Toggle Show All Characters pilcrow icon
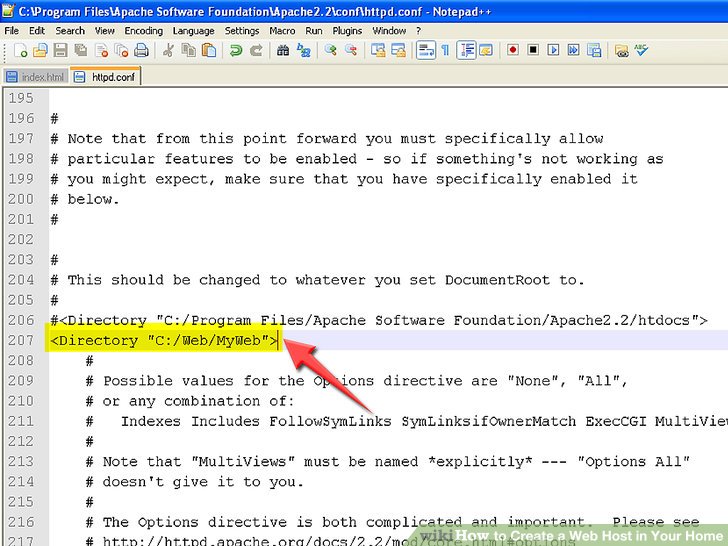 coord(445,50)
